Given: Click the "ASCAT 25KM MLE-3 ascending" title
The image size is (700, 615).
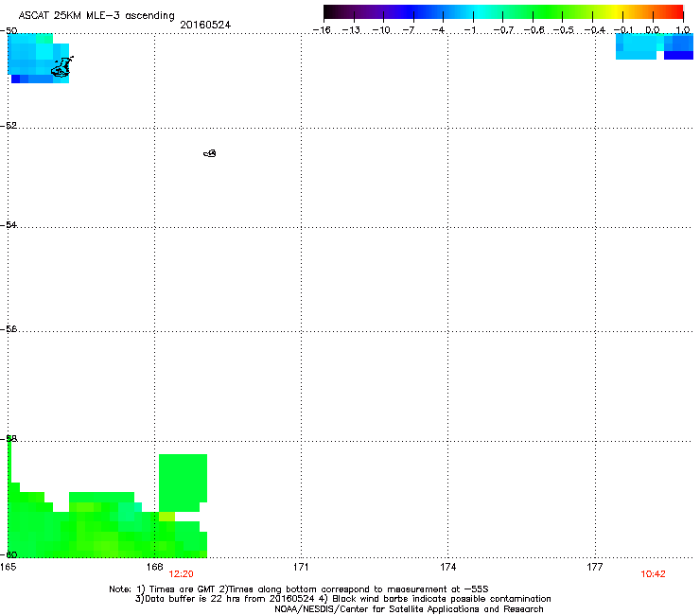Looking at the screenshot, I should (x=96, y=16).
